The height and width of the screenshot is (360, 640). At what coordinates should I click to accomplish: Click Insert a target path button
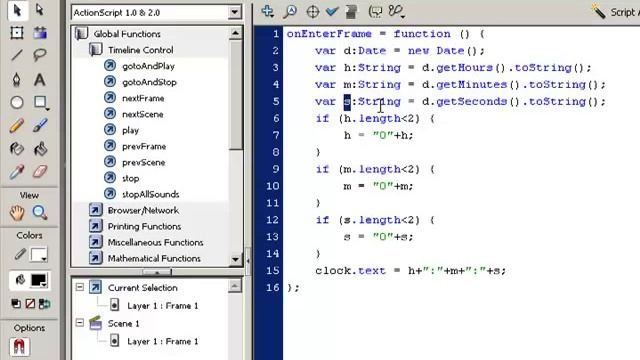pos(312,11)
